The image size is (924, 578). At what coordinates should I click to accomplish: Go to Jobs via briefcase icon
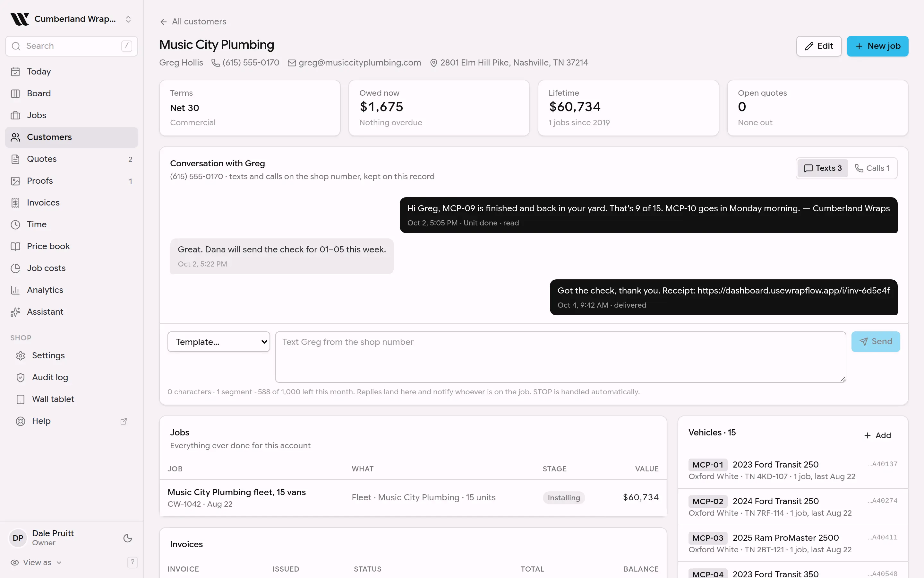[x=15, y=115]
